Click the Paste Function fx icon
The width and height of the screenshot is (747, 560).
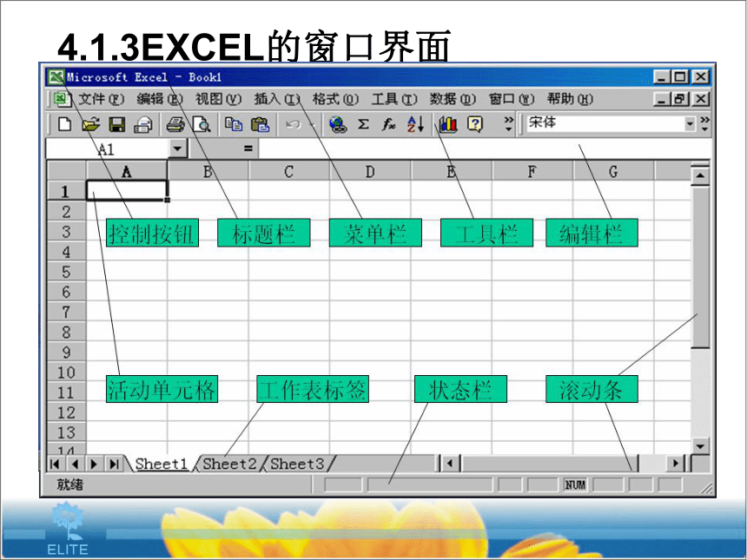coord(389,124)
